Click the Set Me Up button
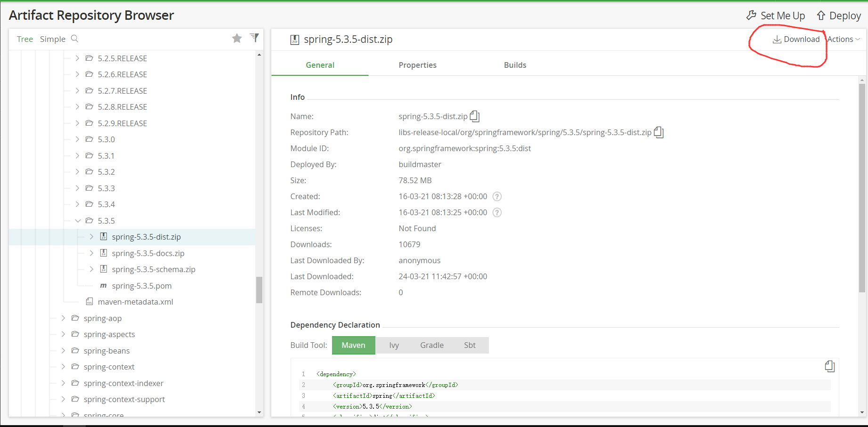 coord(776,16)
